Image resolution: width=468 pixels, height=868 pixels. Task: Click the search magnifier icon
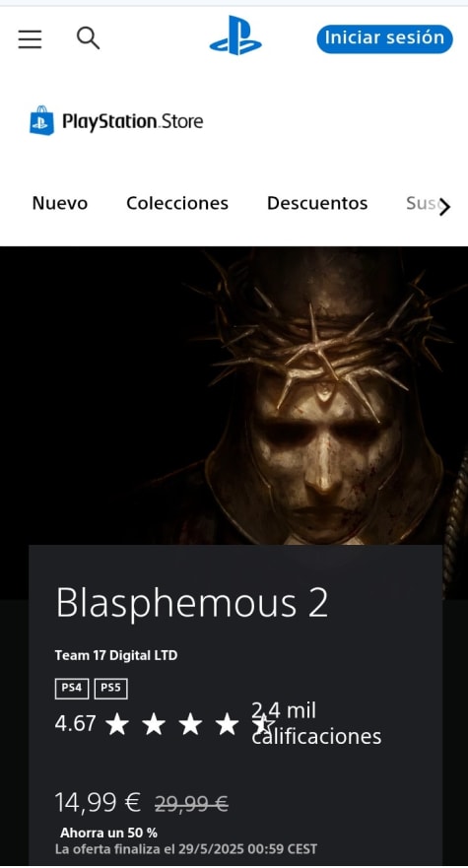coord(88,38)
